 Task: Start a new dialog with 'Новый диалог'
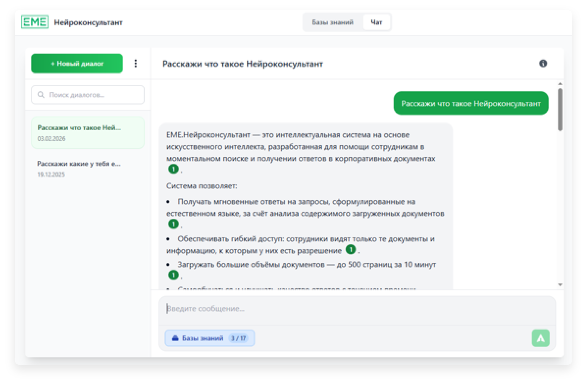[x=77, y=64]
